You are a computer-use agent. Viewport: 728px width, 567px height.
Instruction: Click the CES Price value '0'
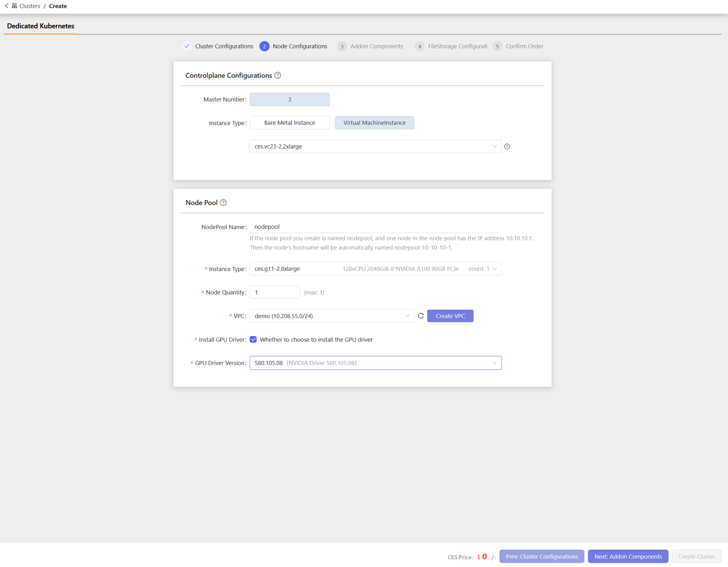pyautogui.click(x=485, y=557)
